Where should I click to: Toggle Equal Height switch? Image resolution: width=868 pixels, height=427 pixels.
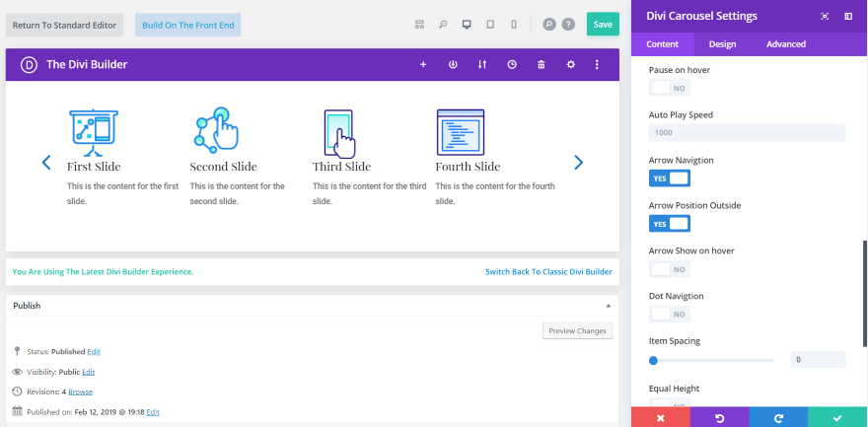pyautogui.click(x=670, y=402)
